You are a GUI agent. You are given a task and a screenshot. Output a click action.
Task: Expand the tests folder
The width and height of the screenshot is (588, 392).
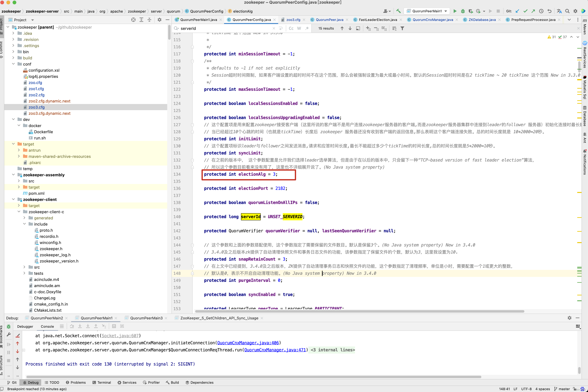click(x=24, y=273)
